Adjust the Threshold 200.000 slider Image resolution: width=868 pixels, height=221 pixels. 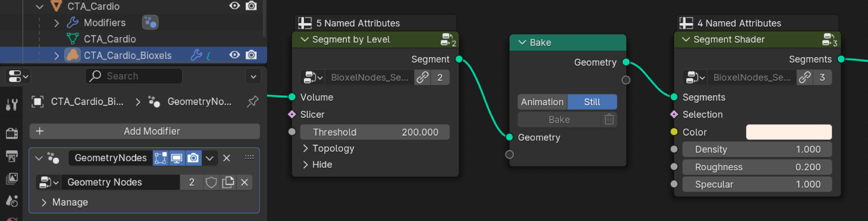[375, 132]
